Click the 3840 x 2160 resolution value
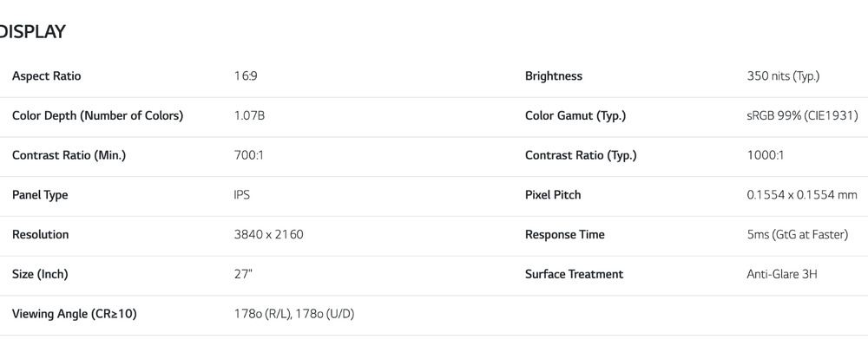The height and width of the screenshot is (346, 868). pyautogui.click(x=268, y=234)
